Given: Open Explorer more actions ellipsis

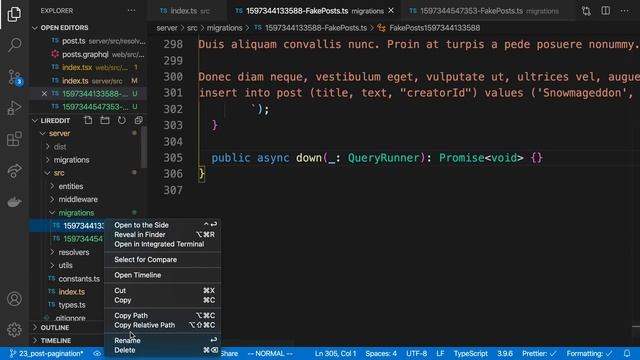Looking at the screenshot, I should tap(131, 11).
